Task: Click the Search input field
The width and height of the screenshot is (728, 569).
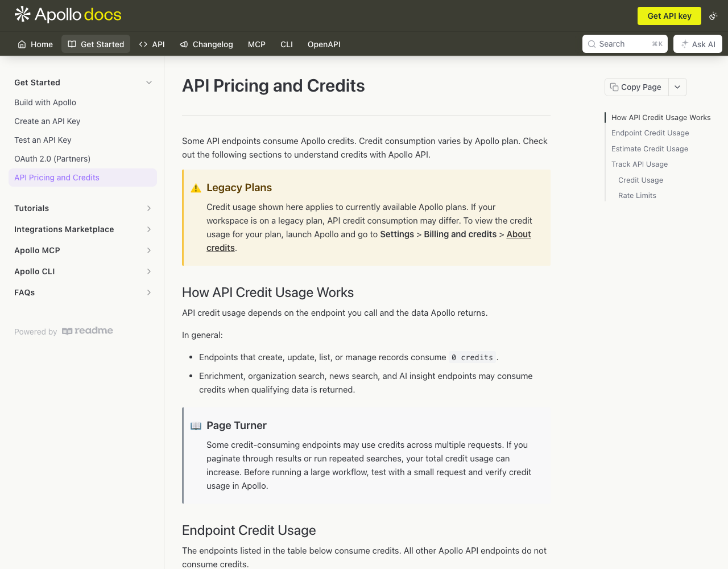Action: tap(625, 44)
